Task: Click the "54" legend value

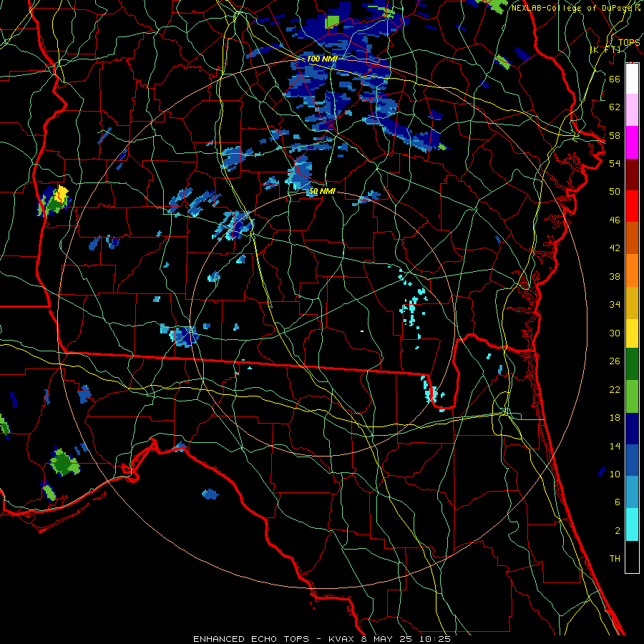Action: (x=615, y=163)
